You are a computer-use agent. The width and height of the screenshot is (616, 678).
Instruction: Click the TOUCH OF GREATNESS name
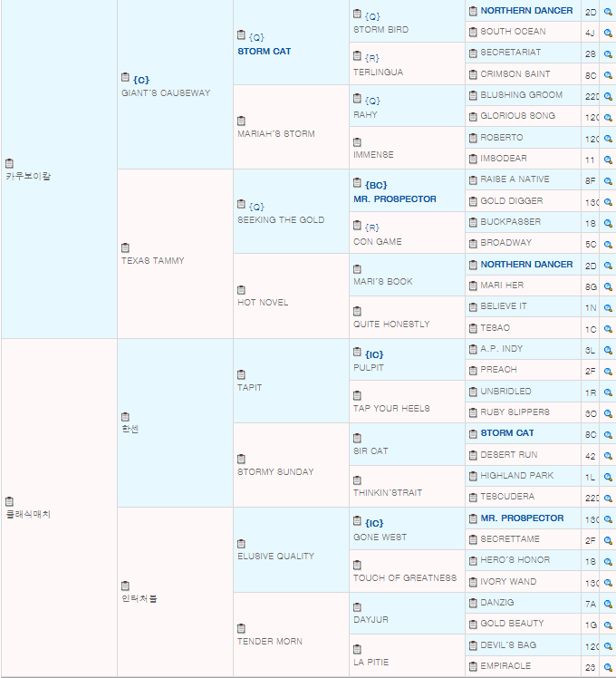click(x=405, y=578)
